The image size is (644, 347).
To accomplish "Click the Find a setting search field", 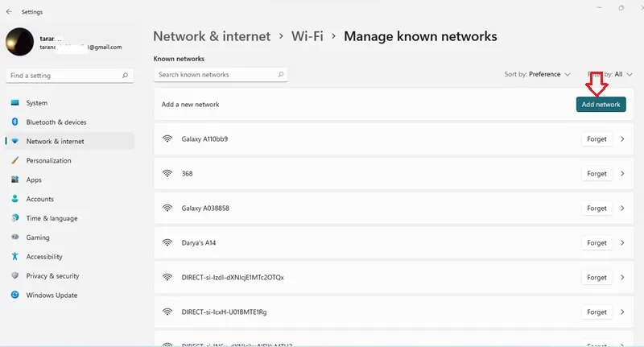I will click(x=69, y=76).
